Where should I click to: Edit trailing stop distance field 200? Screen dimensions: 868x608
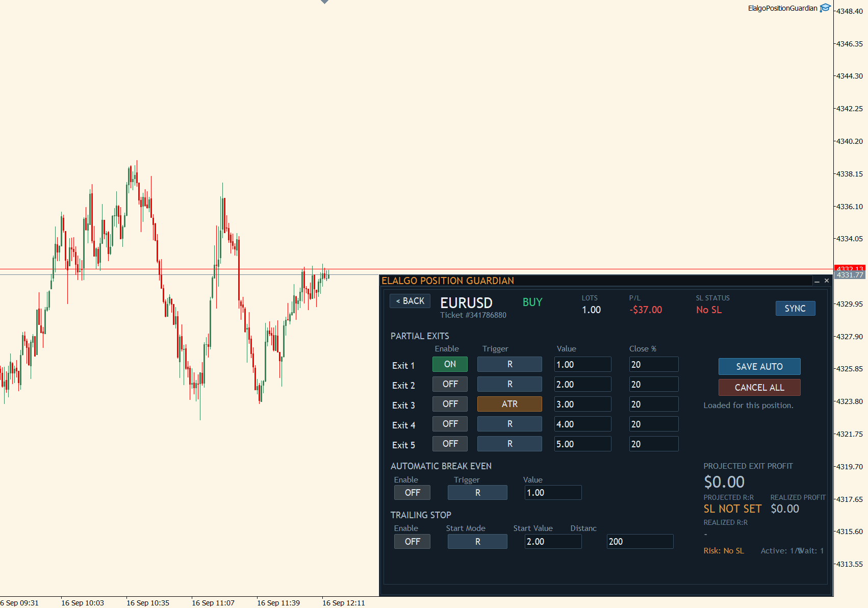click(640, 542)
